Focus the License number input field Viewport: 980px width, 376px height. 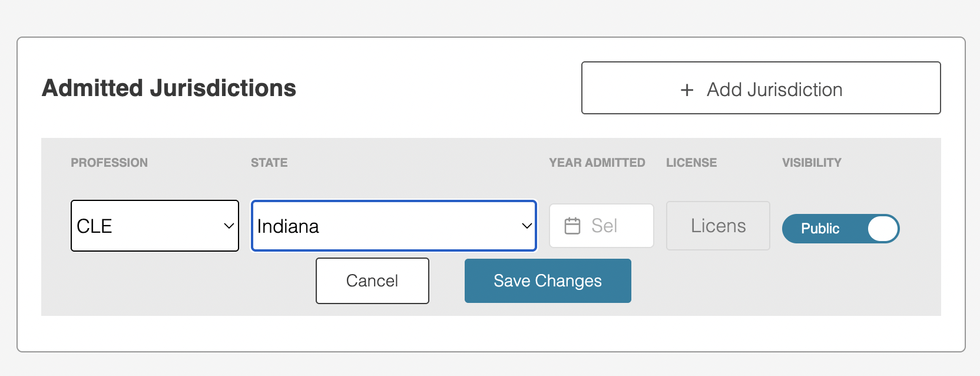pyautogui.click(x=718, y=226)
